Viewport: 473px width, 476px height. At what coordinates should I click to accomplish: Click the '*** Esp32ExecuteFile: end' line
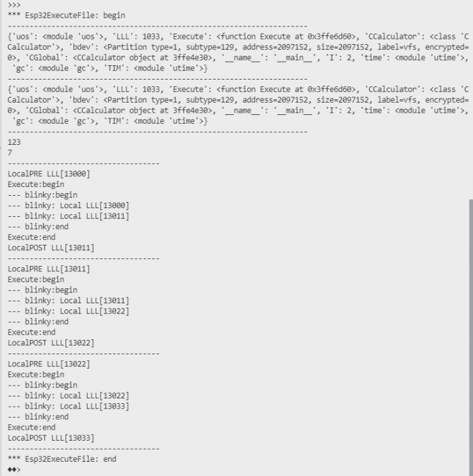pos(62,459)
